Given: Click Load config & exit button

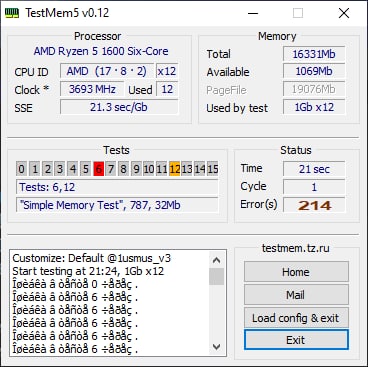Looking at the screenshot, I should (x=296, y=318).
